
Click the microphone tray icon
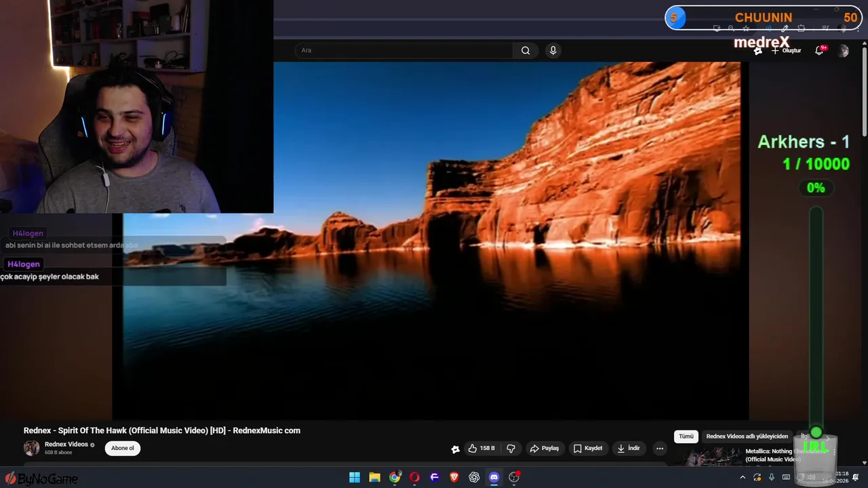772,477
